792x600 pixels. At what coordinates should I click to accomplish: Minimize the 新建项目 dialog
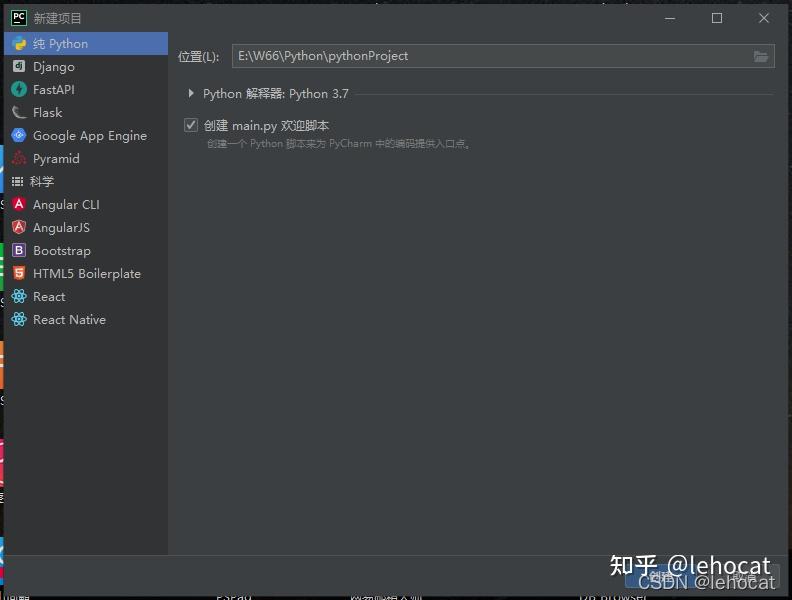(x=670, y=18)
